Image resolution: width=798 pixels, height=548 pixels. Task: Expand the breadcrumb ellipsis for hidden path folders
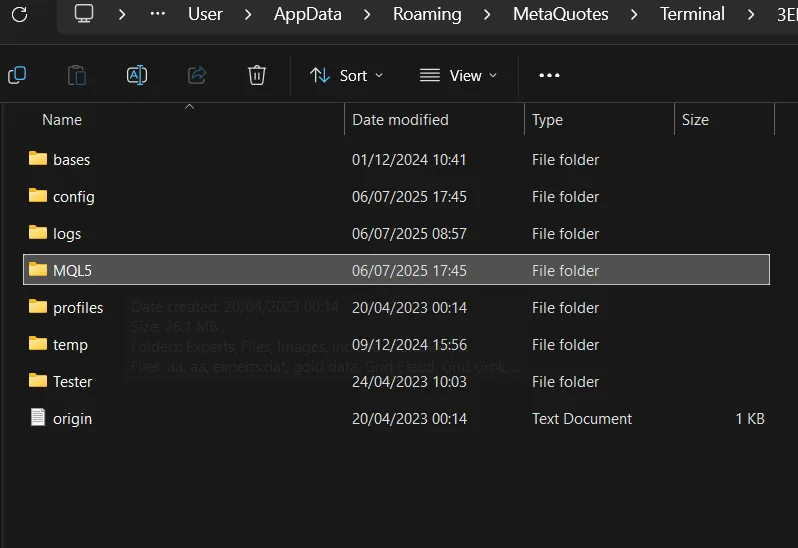(x=158, y=14)
